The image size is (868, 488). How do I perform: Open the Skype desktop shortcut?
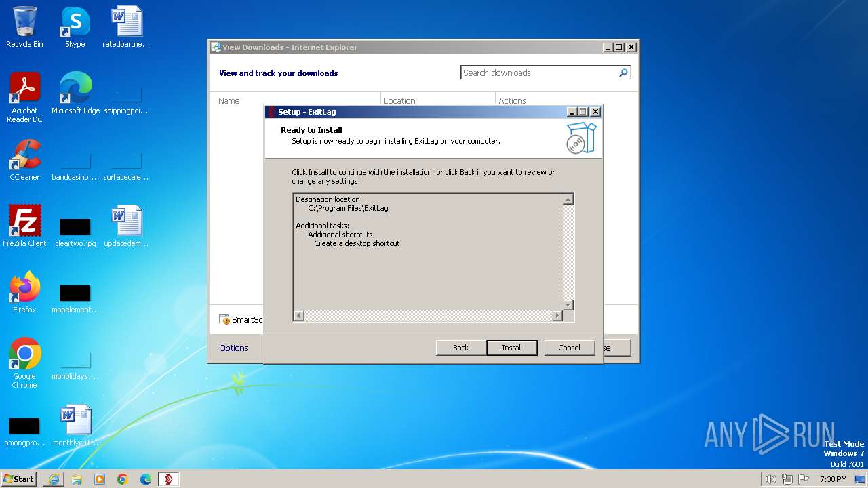click(75, 27)
